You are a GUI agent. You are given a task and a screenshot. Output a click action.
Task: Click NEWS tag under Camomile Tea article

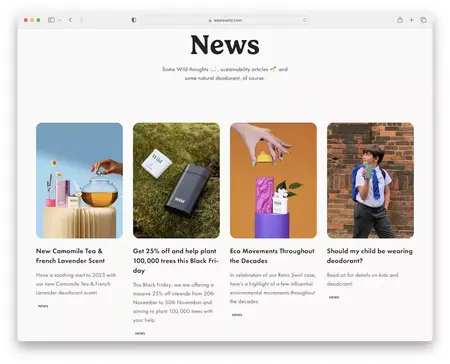click(x=43, y=306)
